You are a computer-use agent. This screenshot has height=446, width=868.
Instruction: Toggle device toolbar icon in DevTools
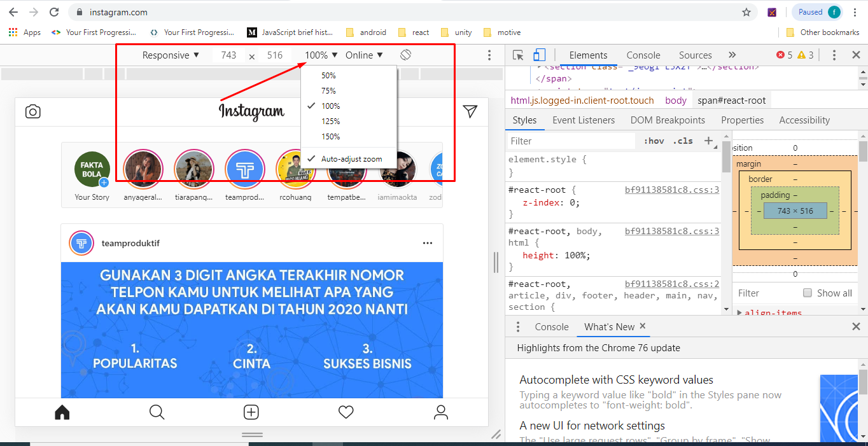click(x=540, y=55)
